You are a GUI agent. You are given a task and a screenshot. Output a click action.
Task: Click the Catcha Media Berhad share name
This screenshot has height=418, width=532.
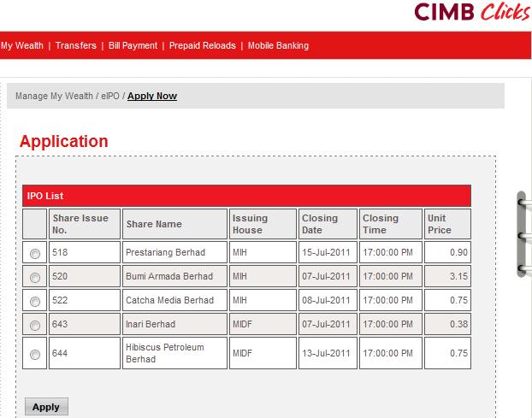[x=169, y=300]
